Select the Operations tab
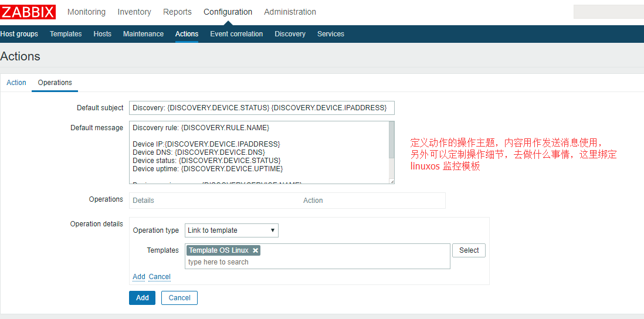This screenshot has width=644, height=319. tap(55, 83)
